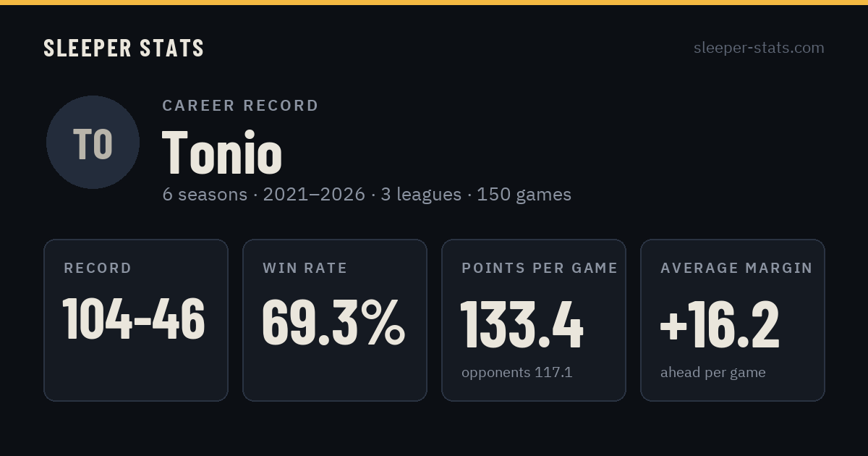
Task: Select the Record card showing 104-46
Action: pos(136,320)
